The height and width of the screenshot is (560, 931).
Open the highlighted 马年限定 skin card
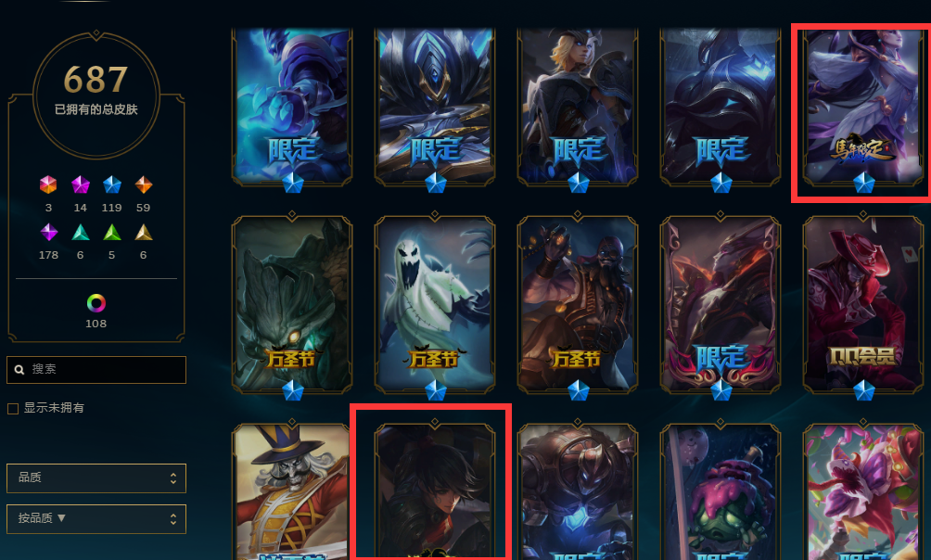click(862, 108)
